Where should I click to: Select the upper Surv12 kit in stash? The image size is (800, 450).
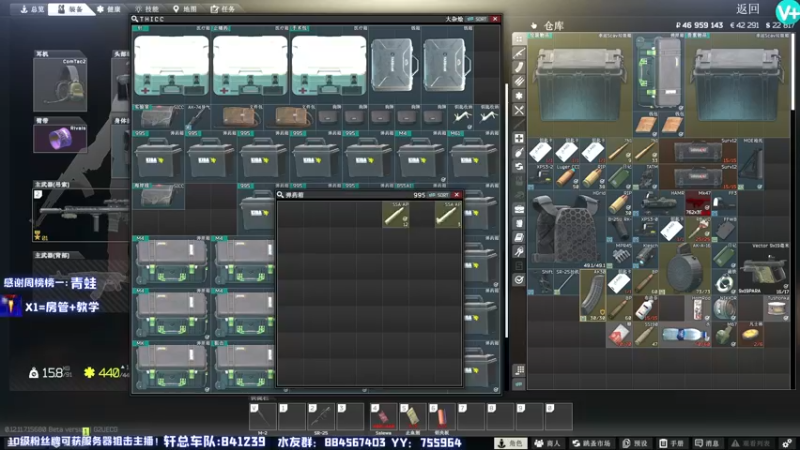697,151
